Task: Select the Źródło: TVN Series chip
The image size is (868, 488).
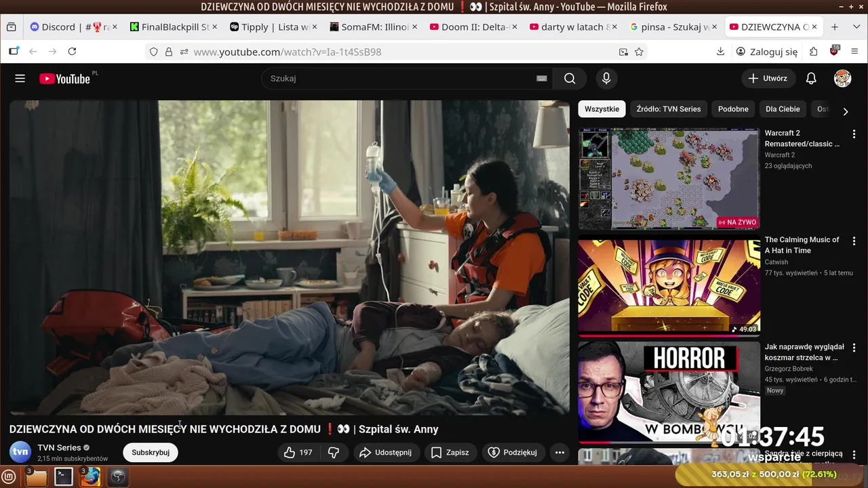Action: [x=669, y=109]
